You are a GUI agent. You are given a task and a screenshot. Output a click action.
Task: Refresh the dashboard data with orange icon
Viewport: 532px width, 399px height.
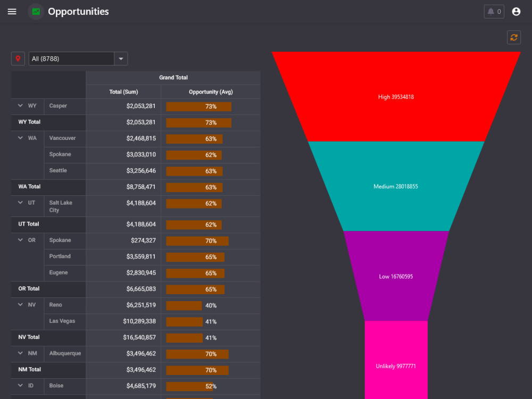pos(514,37)
